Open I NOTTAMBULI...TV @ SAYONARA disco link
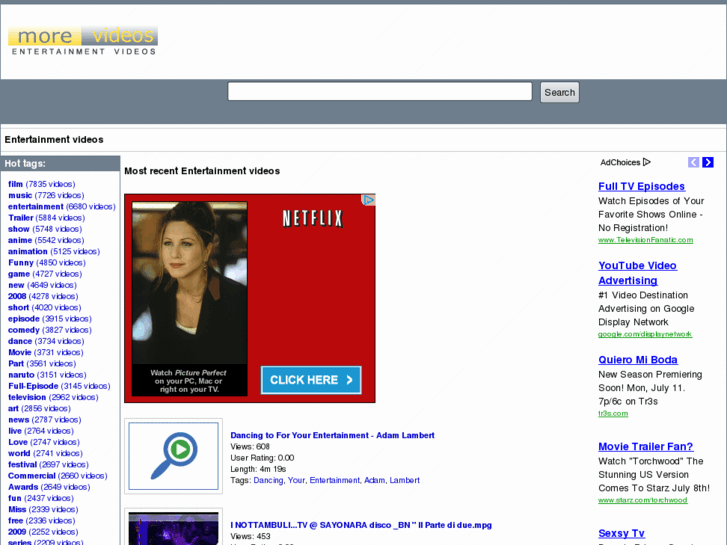 [x=361, y=525]
